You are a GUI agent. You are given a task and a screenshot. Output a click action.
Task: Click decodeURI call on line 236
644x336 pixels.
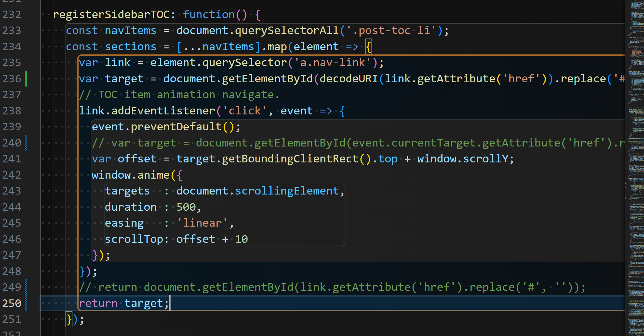tap(348, 79)
